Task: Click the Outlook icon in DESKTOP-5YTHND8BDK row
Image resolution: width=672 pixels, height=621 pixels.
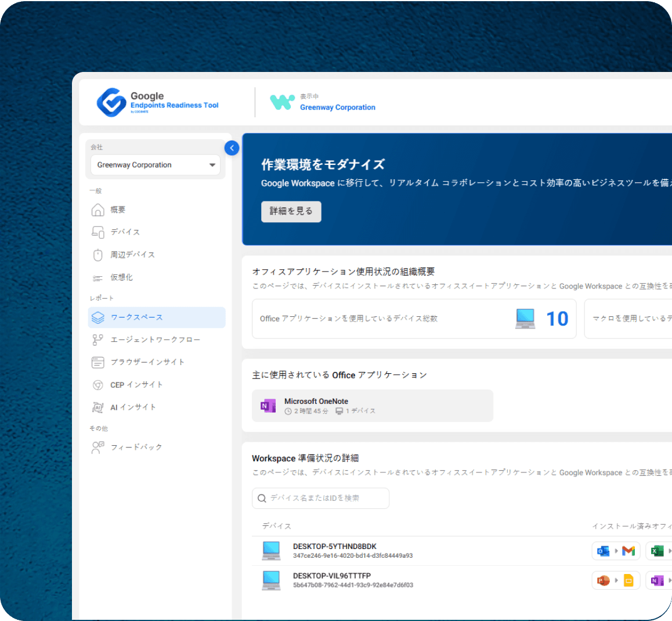Action: pos(603,551)
